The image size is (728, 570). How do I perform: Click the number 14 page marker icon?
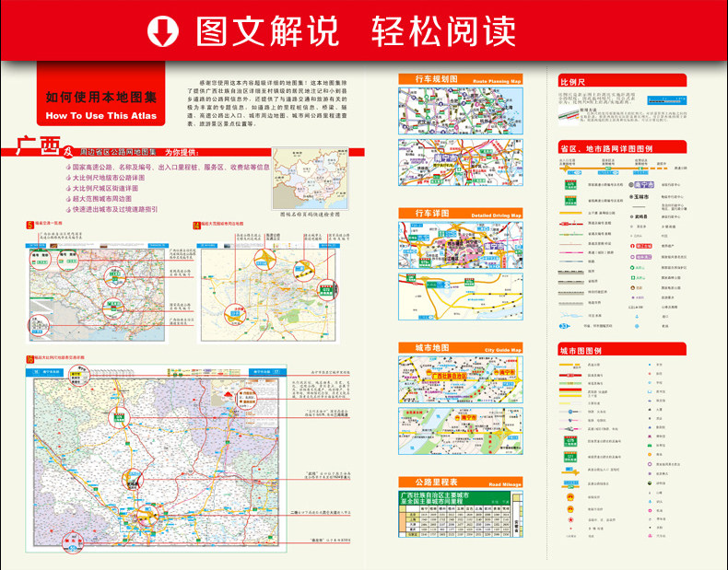(197, 226)
